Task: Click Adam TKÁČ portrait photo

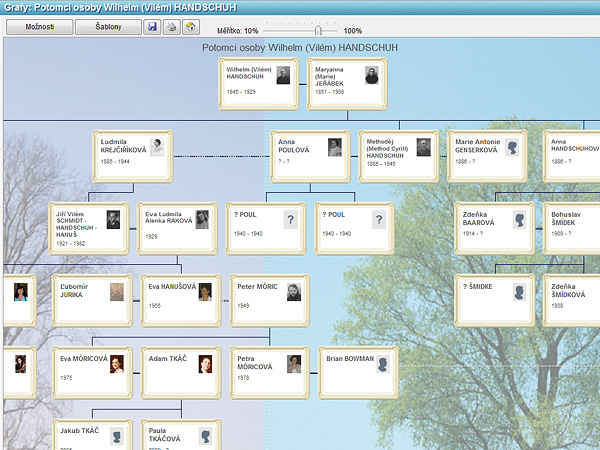Action: [x=205, y=364]
